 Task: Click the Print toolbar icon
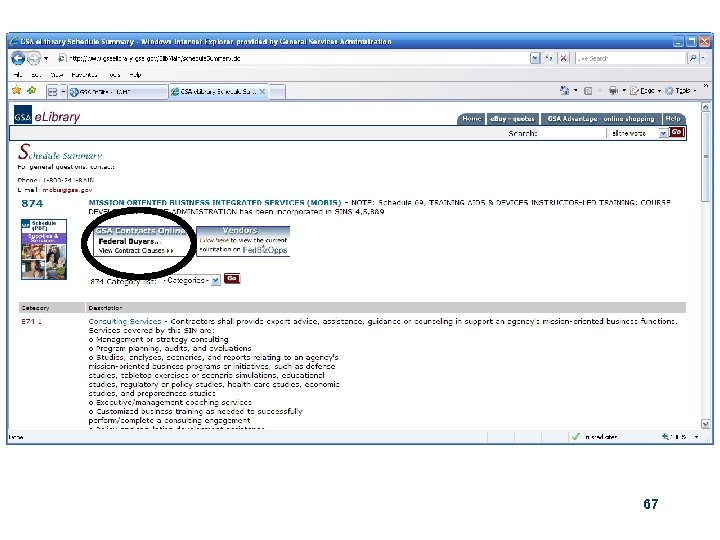[613, 90]
